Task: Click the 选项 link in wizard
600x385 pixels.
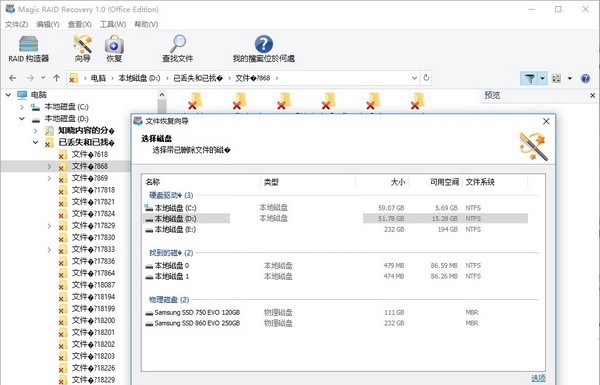Action: (538, 378)
